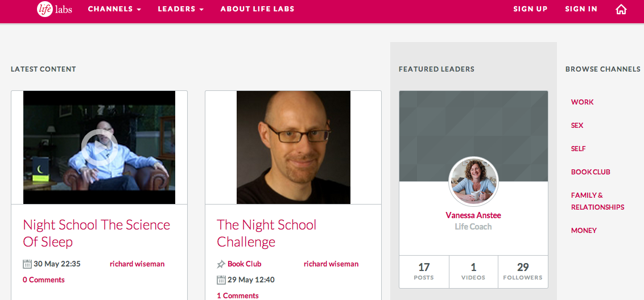The width and height of the screenshot is (644, 300).
Task: Open the About Life Labs page
Action: [257, 9]
